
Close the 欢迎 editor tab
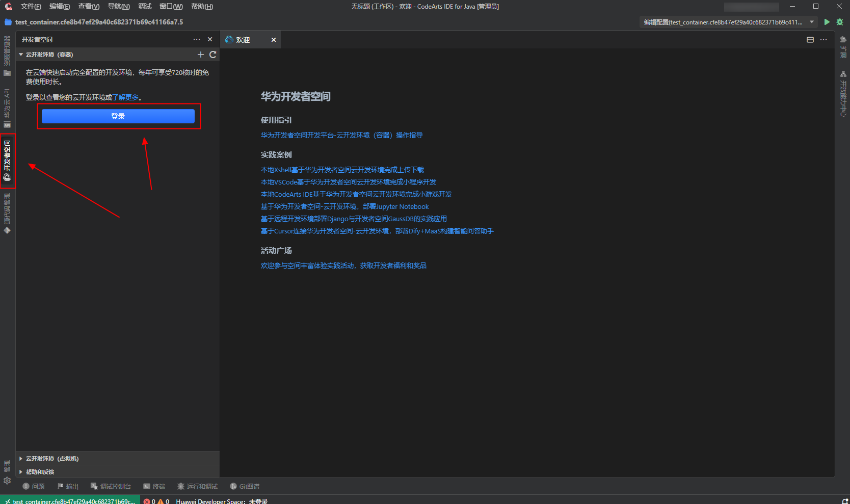(x=274, y=40)
